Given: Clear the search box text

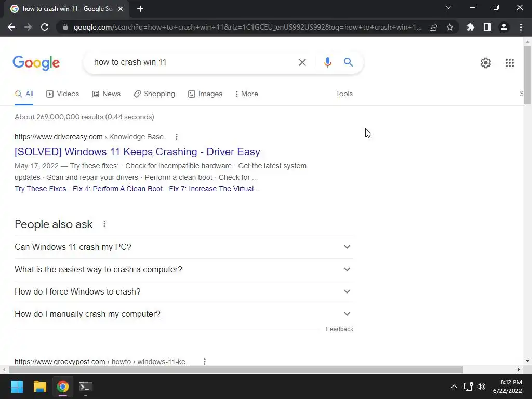Looking at the screenshot, I should tap(302, 62).
